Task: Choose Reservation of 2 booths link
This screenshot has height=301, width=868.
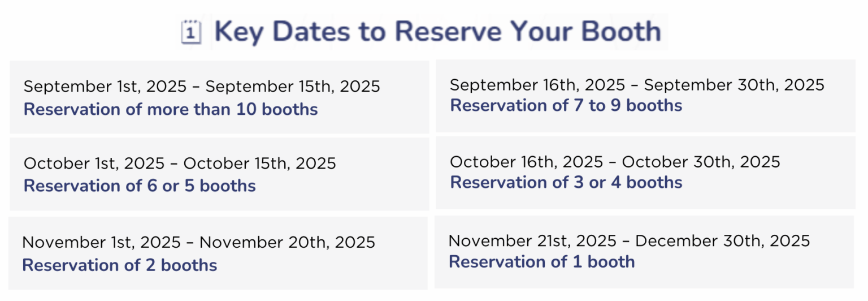Action: [120, 265]
